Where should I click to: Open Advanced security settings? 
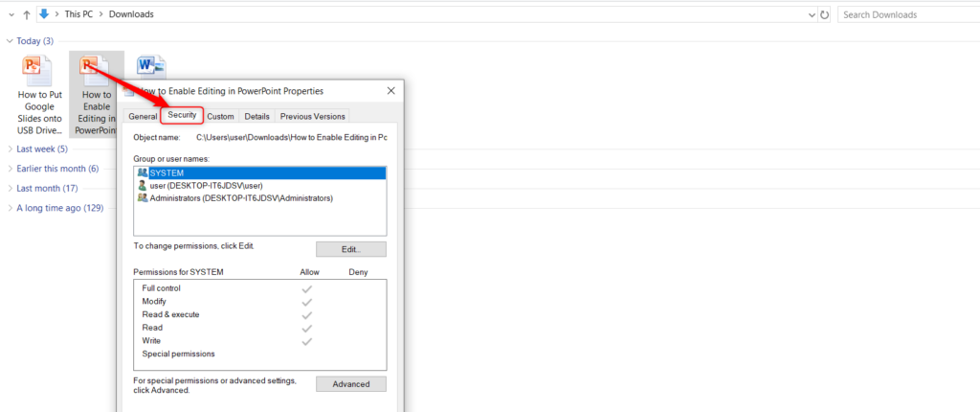tap(350, 384)
